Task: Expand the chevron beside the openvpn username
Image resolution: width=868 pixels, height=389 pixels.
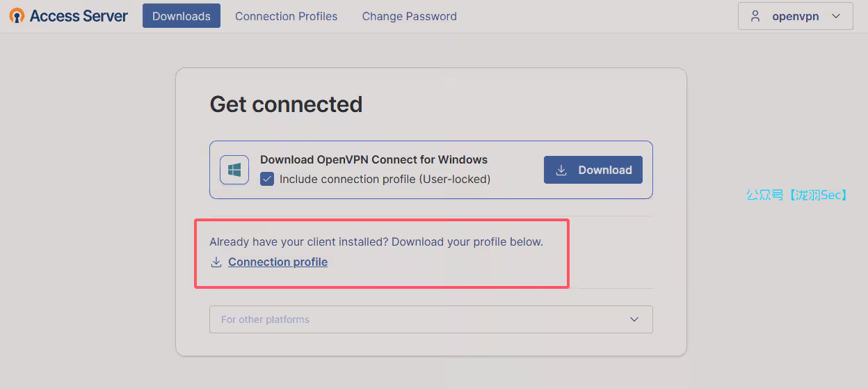Action: pyautogui.click(x=837, y=16)
